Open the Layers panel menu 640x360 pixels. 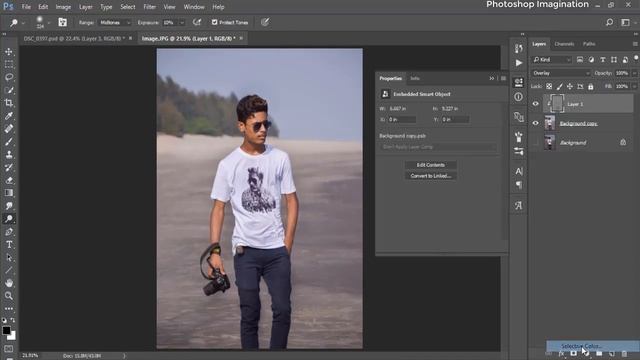point(635,44)
